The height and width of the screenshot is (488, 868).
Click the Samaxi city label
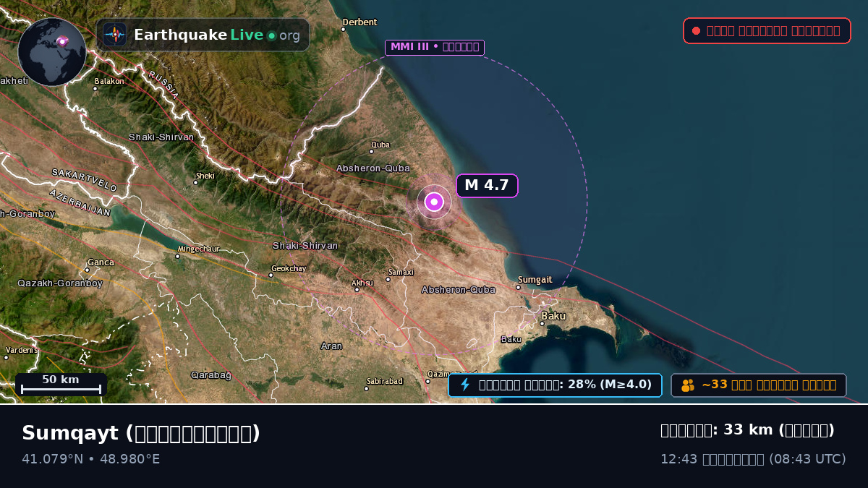(400, 273)
